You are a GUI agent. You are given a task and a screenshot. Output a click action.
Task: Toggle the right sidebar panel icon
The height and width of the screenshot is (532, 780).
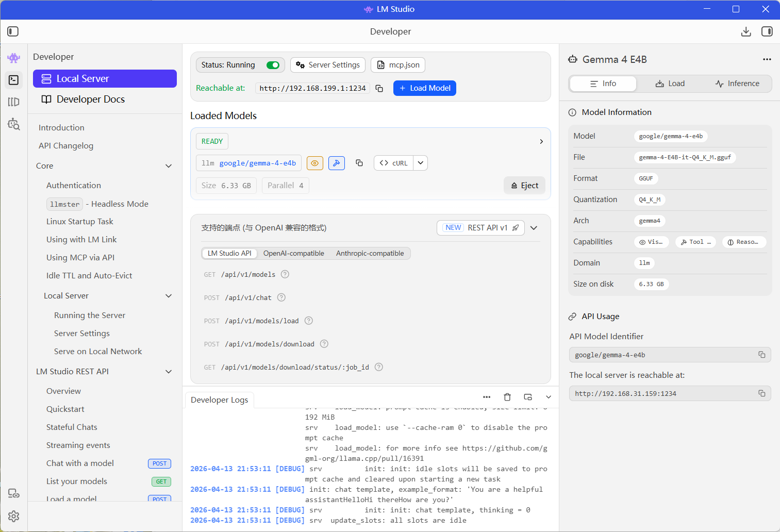(767, 31)
